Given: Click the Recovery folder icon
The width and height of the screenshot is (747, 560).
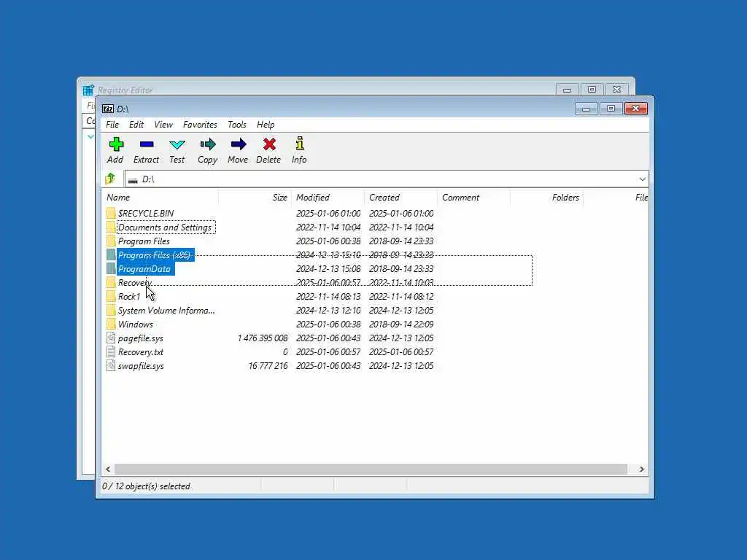Looking at the screenshot, I should (111, 282).
